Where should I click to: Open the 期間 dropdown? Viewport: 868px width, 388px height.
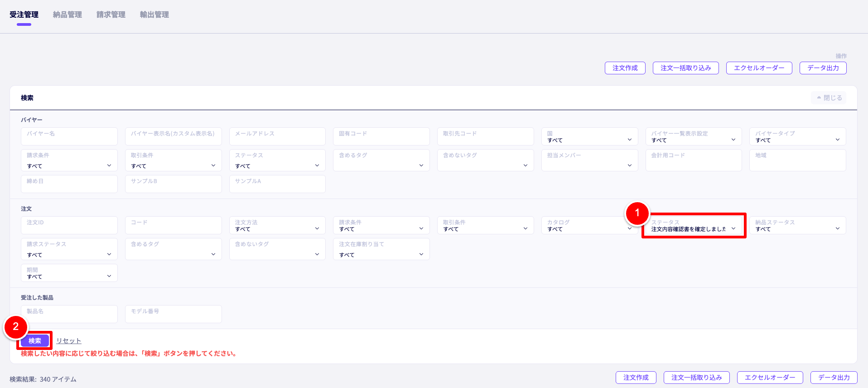69,273
